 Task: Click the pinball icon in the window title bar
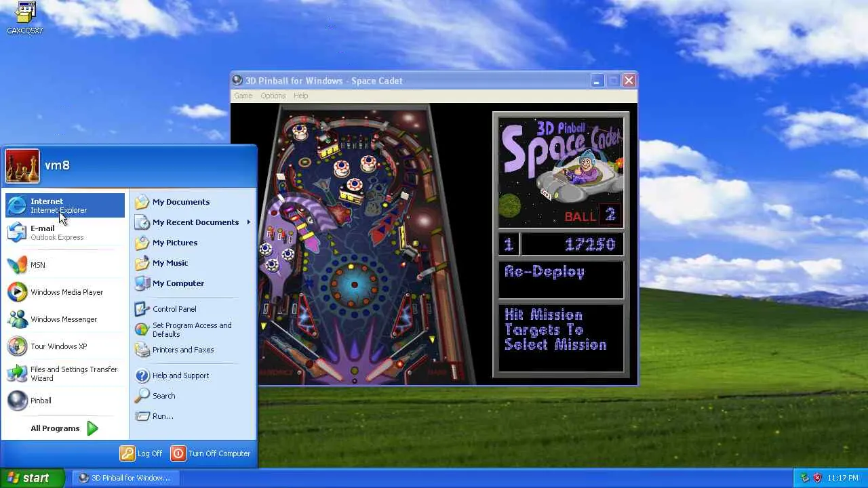pos(237,81)
